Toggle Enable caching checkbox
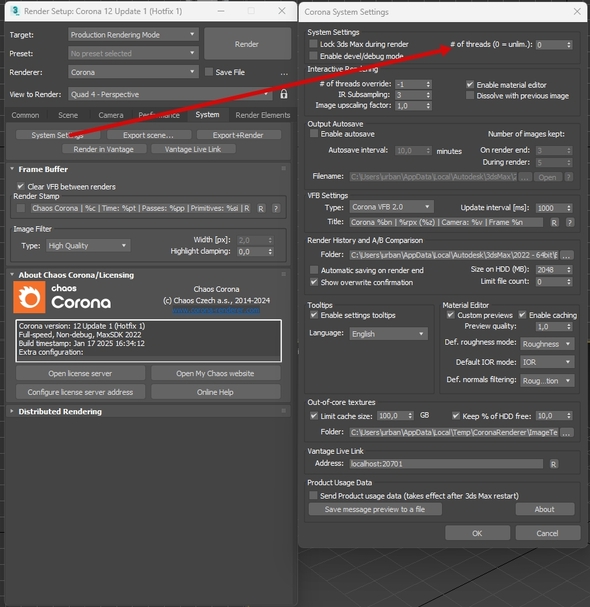 pos(522,315)
